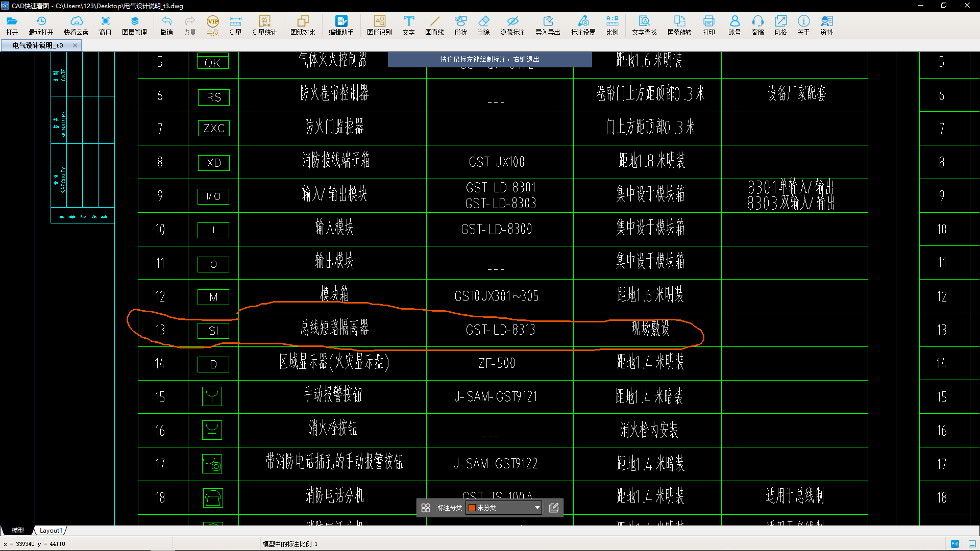
Task: Open 文字查找 text search
Action: [x=644, y=25]
